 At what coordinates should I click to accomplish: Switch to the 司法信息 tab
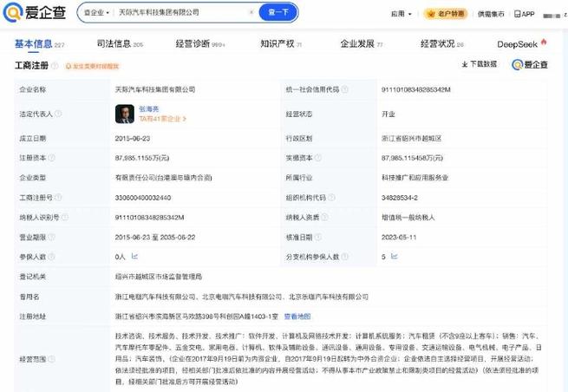coord(120,44)
